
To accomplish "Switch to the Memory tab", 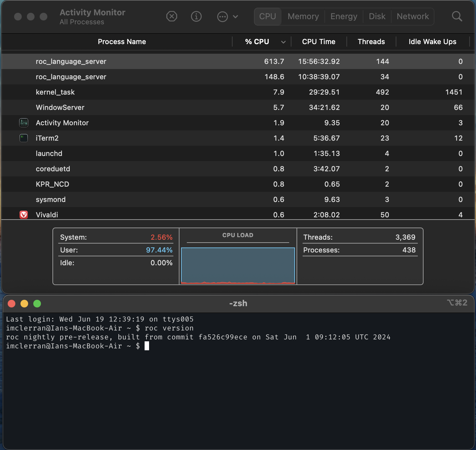I will pyautogui.click(x=303, y=16).
